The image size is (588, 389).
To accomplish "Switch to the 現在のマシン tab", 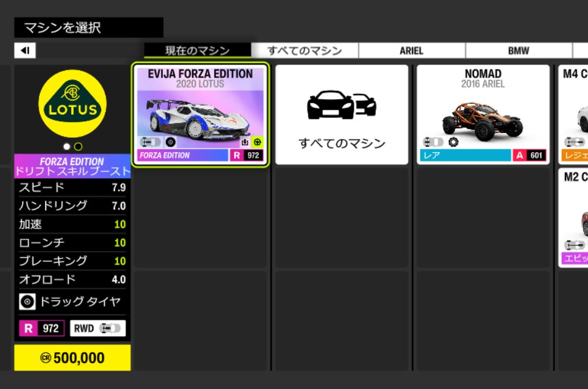I will click(x=197, y=50).
